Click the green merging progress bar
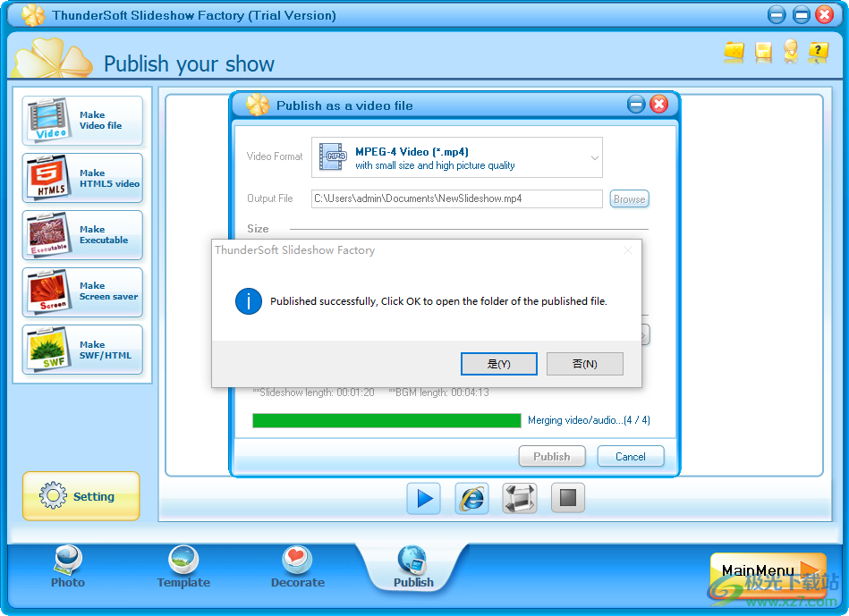The height and width of the screenshot is (616, 849). [x=386, y=420]
